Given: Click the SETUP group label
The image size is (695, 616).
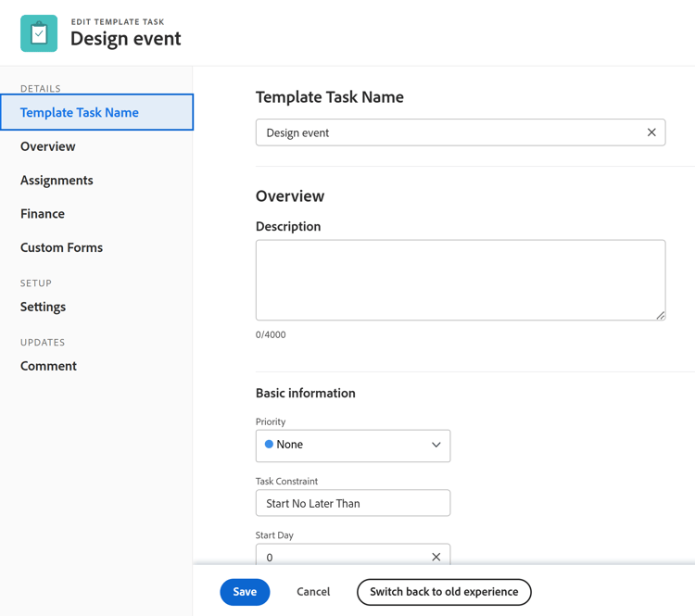Looking at the screenshot, I should [x=36, y=283].
